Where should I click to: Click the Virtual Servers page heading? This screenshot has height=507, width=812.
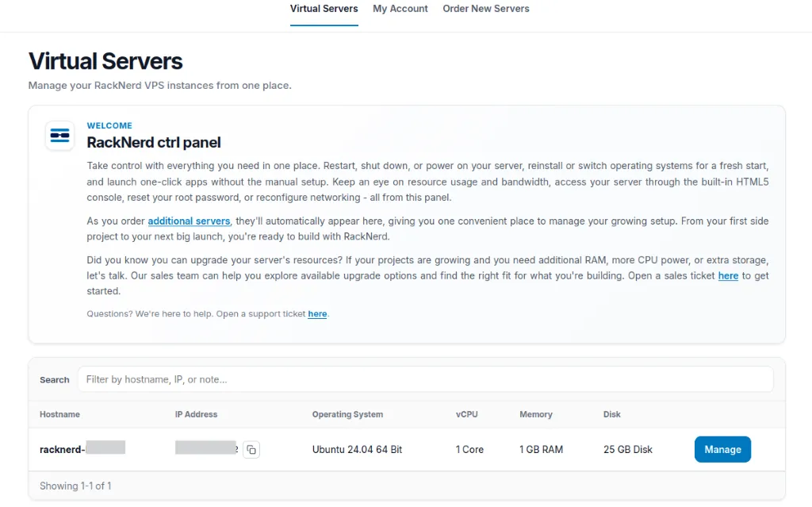pyautogui.click(x=105, y=61)
